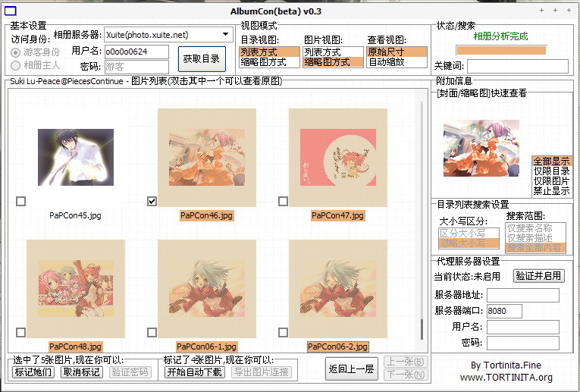
Task: Focus the 关键词 search field
Action: [x=518, y=67]
